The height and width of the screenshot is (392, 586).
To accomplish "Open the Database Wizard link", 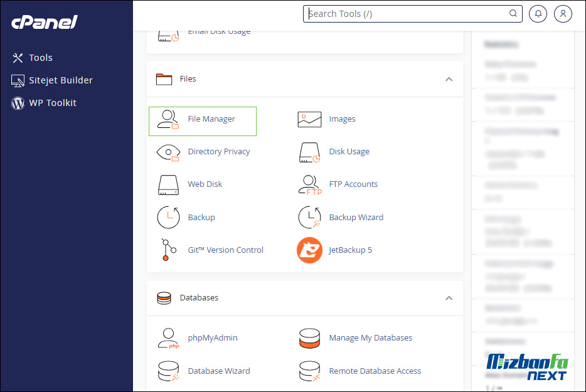I will coord(219,371).
